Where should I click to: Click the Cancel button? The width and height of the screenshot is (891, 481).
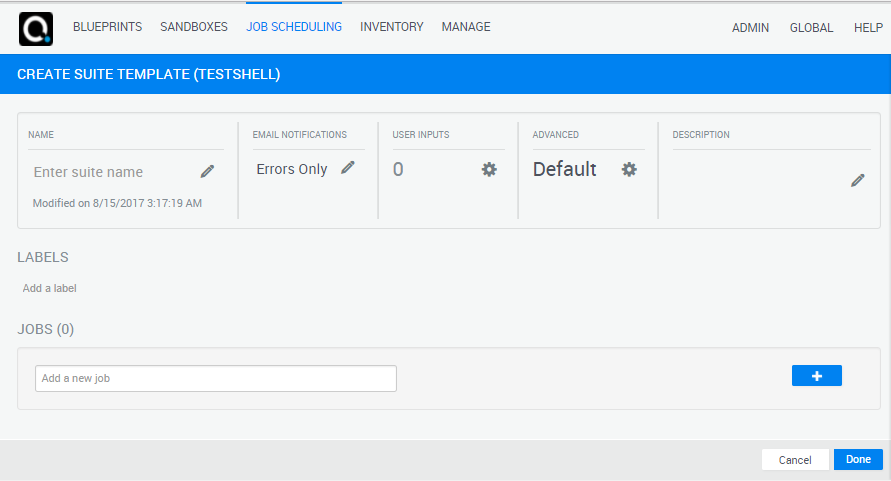coord(795,460)
